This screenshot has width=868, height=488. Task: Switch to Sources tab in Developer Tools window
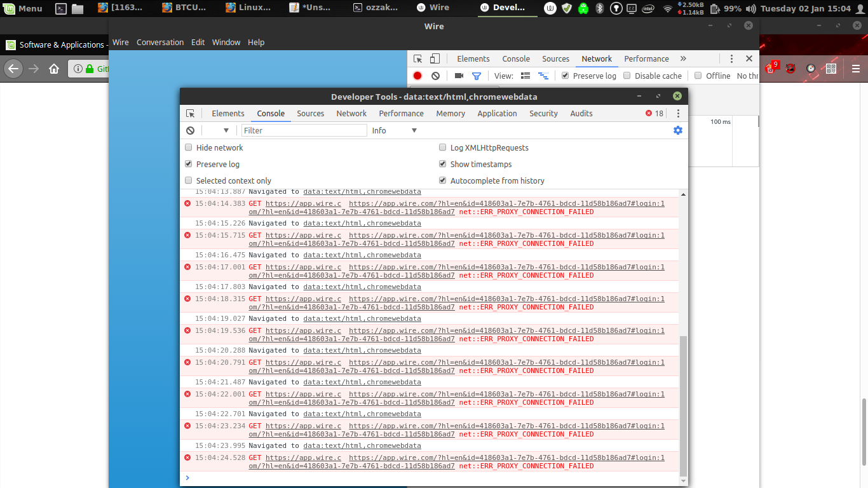[311, 114]
